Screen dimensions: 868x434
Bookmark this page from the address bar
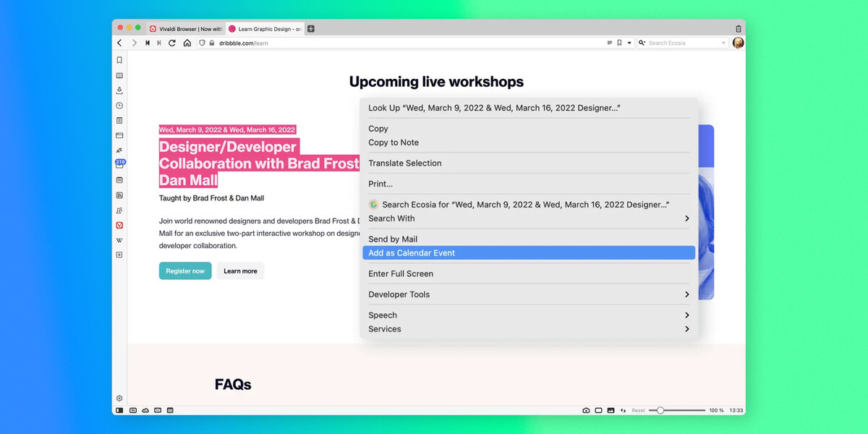click(619, 43)
